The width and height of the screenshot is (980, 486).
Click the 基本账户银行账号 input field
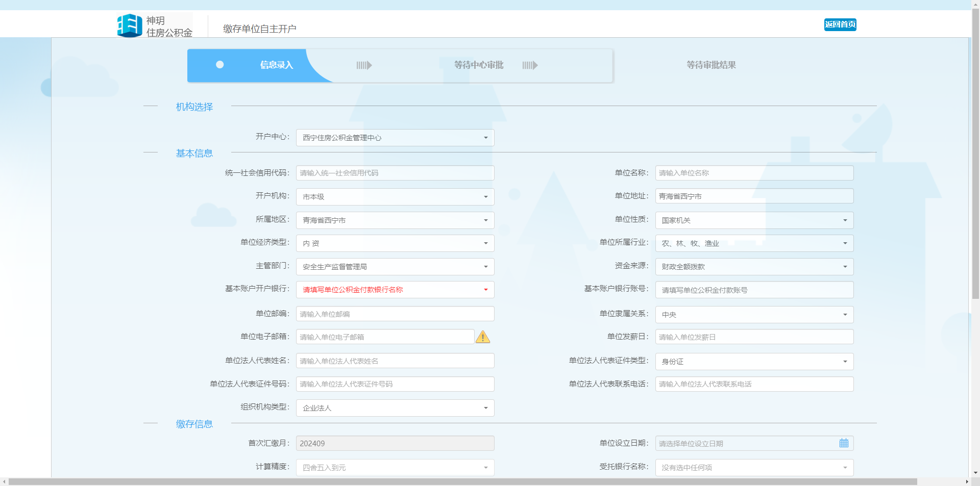754,290
